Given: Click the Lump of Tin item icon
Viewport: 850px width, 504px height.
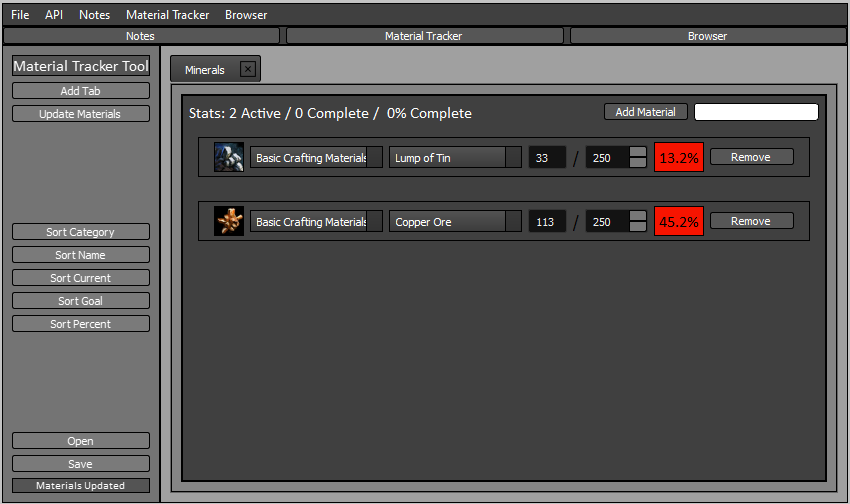Looking at the screenshot, I should click(229, 157).
